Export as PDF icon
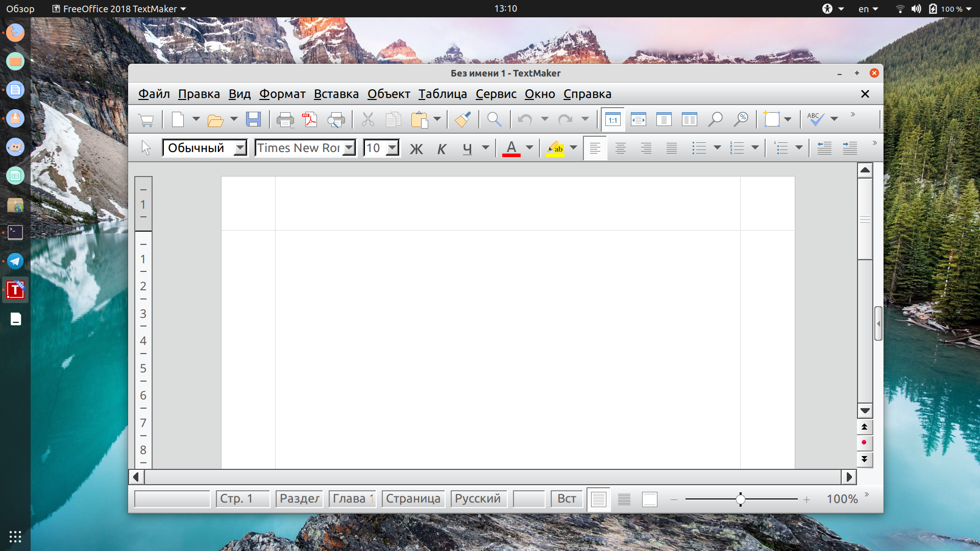980x551 pixels. tap(310, 119)
